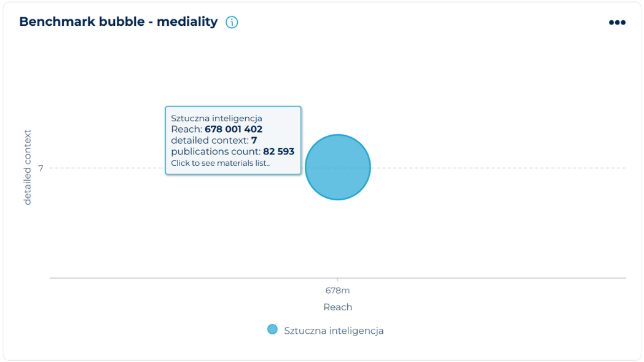Click the tooltip's "detailed context:" label
644x362 pixels.
(210, 140)
